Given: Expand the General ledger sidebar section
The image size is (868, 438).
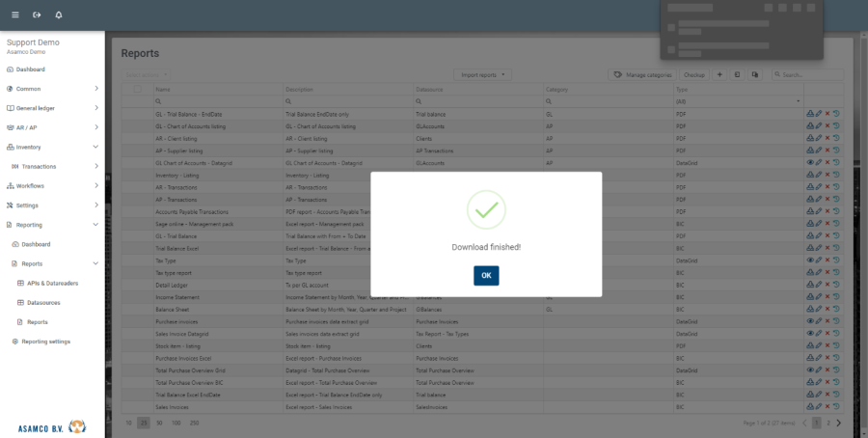Looking at the screenshot, I should click(52, 108).
